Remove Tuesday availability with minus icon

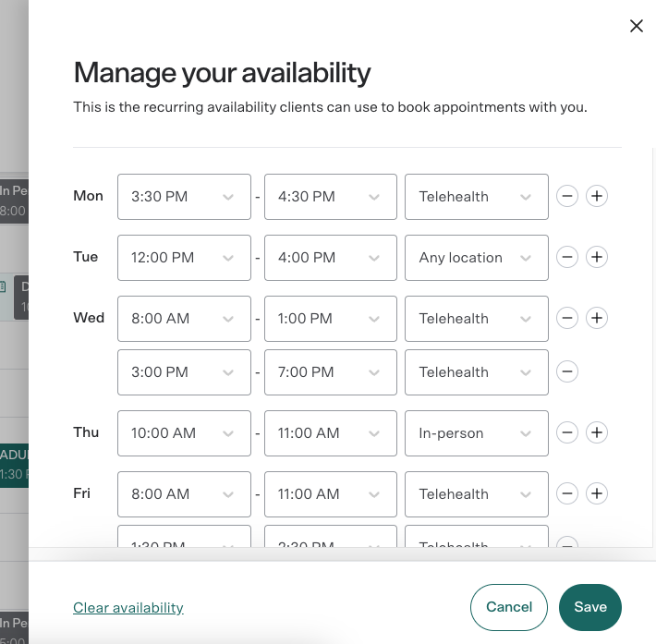click(x=567, y=258)
